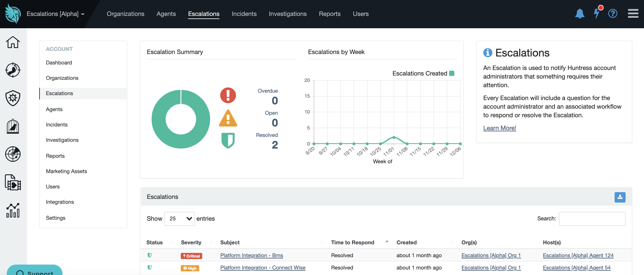644x275 pixels.
Task: Open the bar chart reports icon
Action: click(13, 210)
